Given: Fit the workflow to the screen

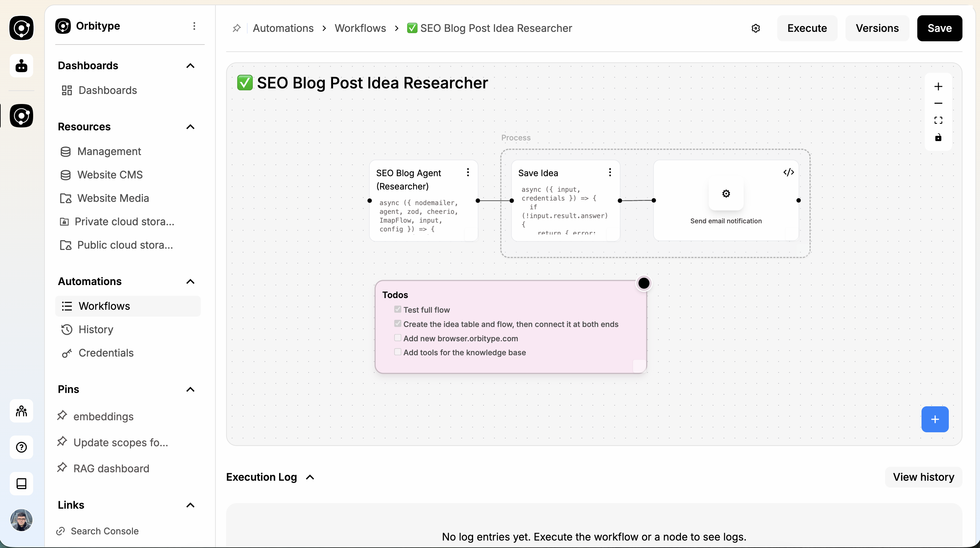Looking at the screenshot, I should 938,120.
